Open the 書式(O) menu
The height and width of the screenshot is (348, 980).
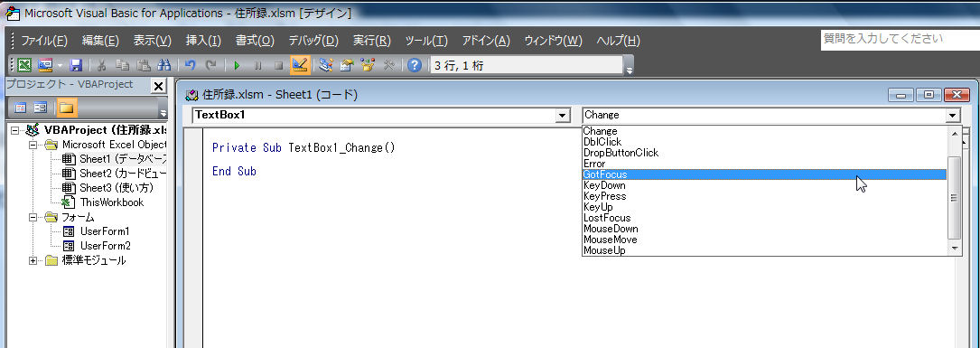(255, 41)
